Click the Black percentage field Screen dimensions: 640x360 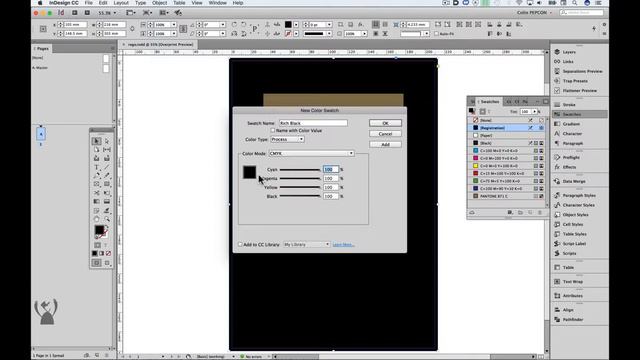click(331, 196)
